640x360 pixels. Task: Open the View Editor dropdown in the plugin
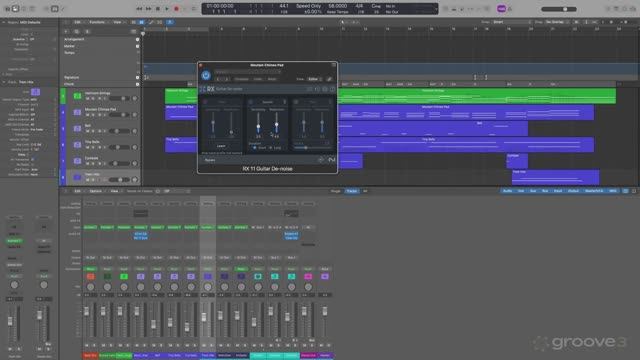click(315, 79)
